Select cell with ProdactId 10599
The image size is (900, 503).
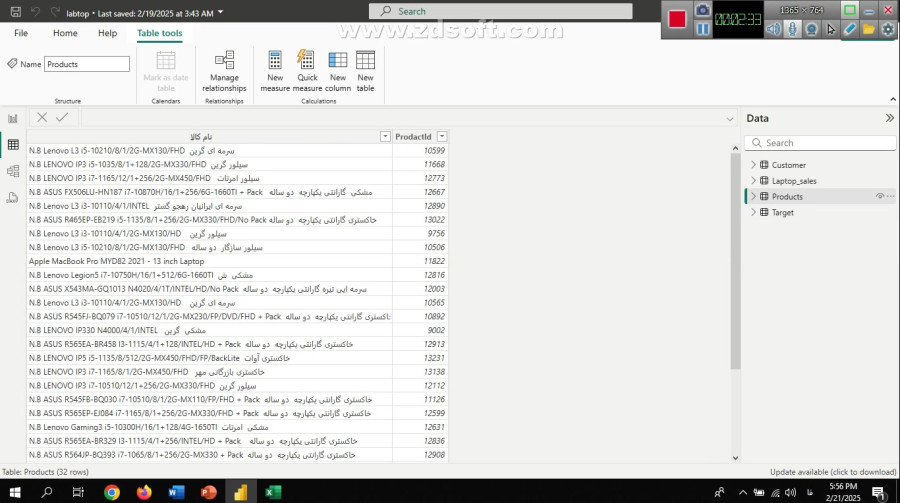tap(420, 150)
